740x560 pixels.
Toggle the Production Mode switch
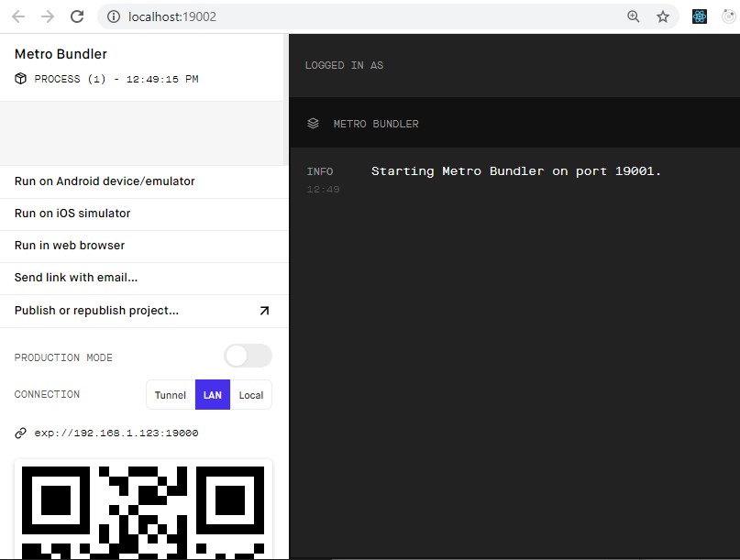pyautogui.click(x=249, y=356)
